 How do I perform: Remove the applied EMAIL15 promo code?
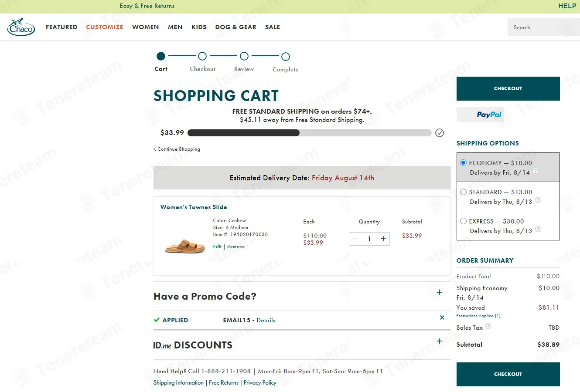coord(442,318)
